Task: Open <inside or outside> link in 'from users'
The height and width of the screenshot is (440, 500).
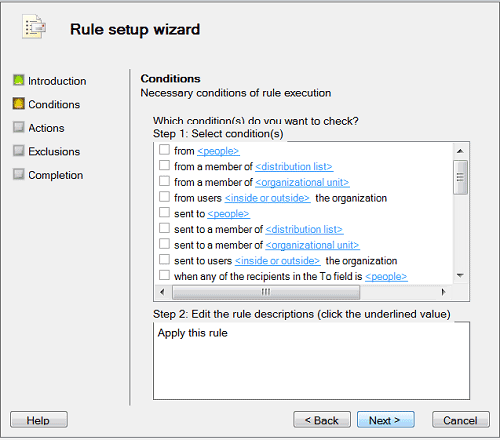Action: [267, 198]
